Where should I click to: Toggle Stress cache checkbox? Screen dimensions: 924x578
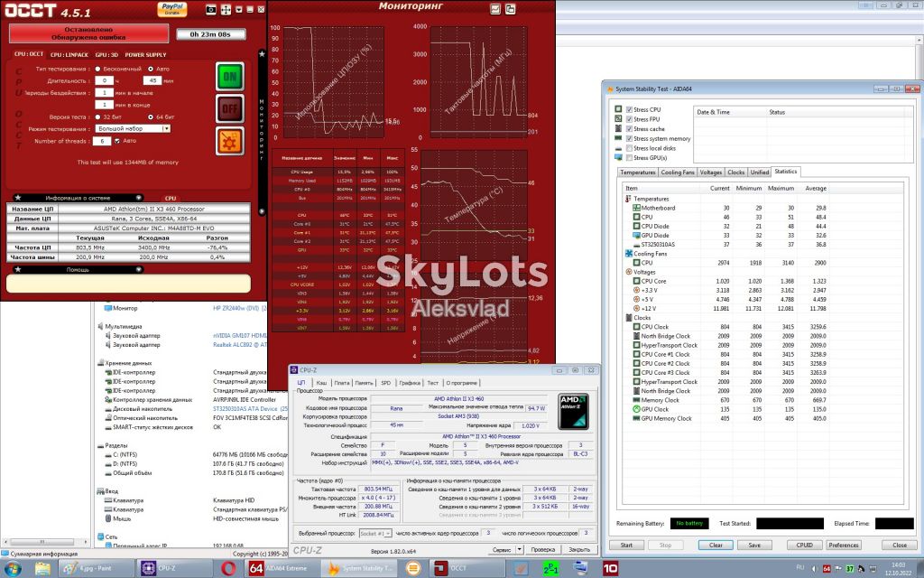pyautogui.click(x=629, y=128)
